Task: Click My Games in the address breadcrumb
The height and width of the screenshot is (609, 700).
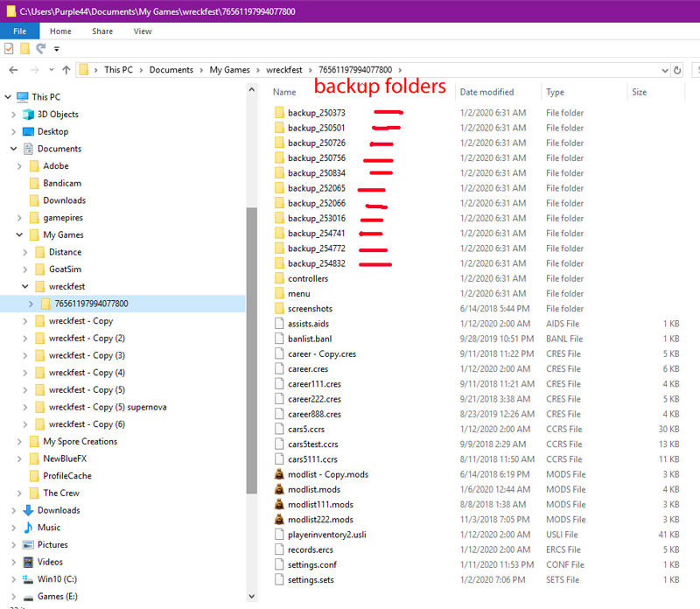Action: (230, 70)
